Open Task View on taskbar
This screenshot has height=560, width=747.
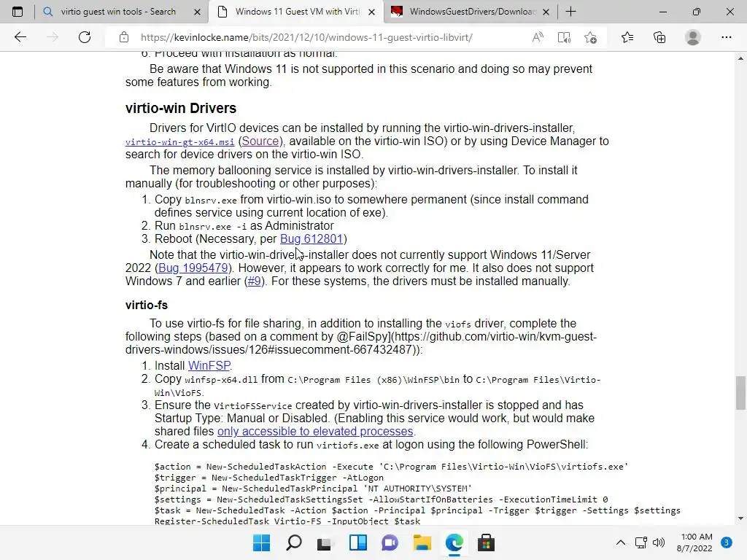325,542
